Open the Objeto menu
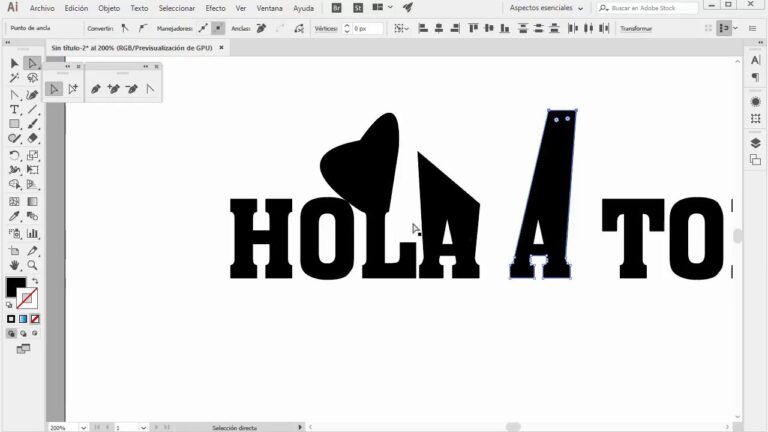Screen dimensions: 768x432 (109, 8)
